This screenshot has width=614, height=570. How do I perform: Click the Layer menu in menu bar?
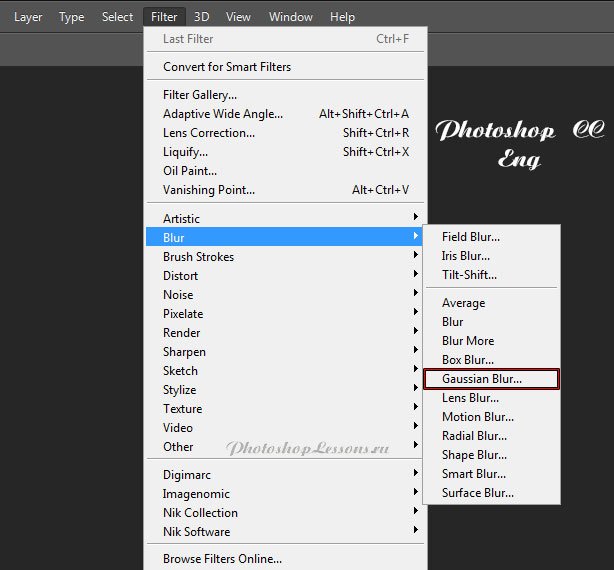coord(28,17)
